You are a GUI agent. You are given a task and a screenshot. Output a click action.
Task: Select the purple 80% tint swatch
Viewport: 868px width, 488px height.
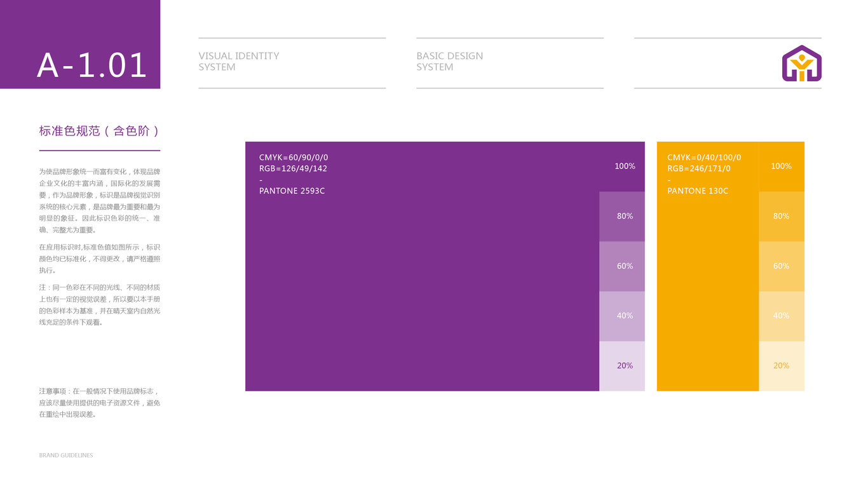coord(622,217)
